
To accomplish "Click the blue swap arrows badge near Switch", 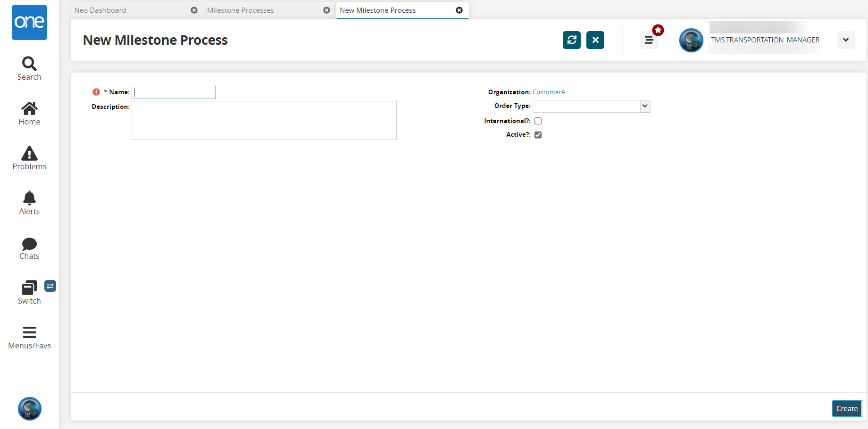I will (50, 286).
